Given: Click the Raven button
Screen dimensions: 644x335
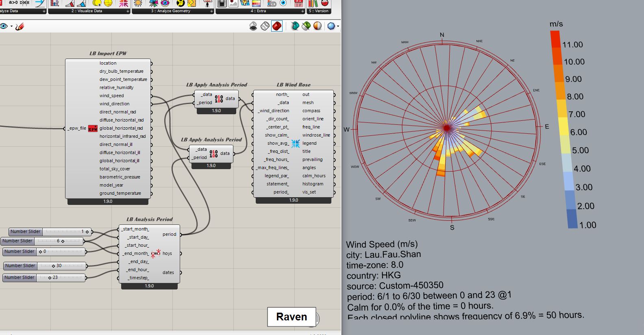Looking at the screenshot, I should [x=292, y=317].
